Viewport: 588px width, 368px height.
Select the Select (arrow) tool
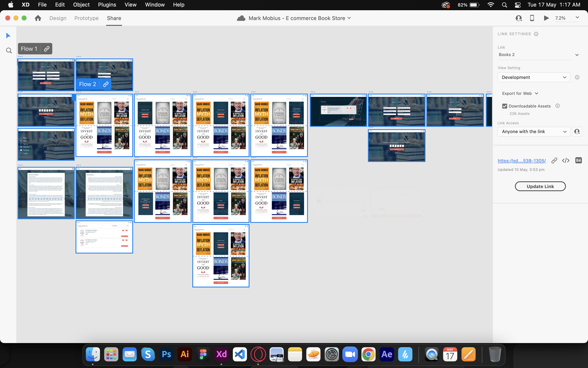coord(8,36)
